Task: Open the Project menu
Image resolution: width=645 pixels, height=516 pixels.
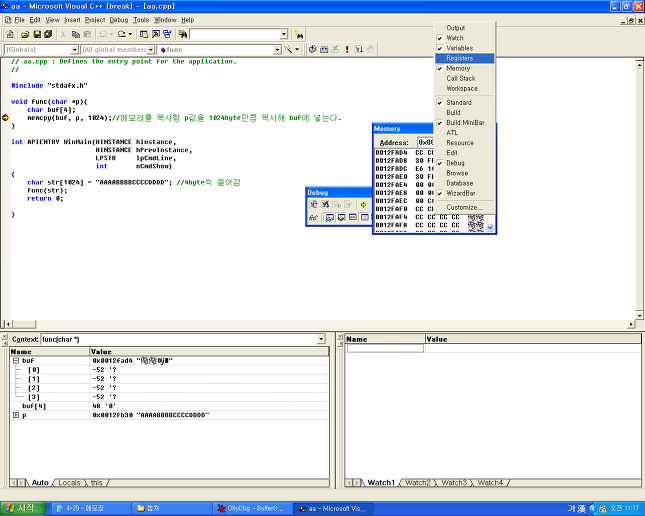Action: click(x=95, y=20)
